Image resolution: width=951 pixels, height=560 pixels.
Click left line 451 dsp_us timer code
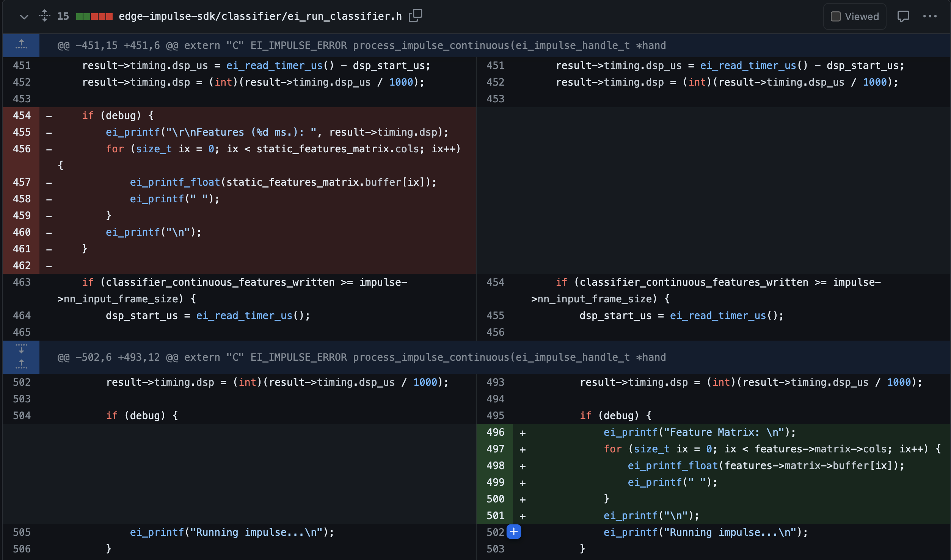point(256,66)
